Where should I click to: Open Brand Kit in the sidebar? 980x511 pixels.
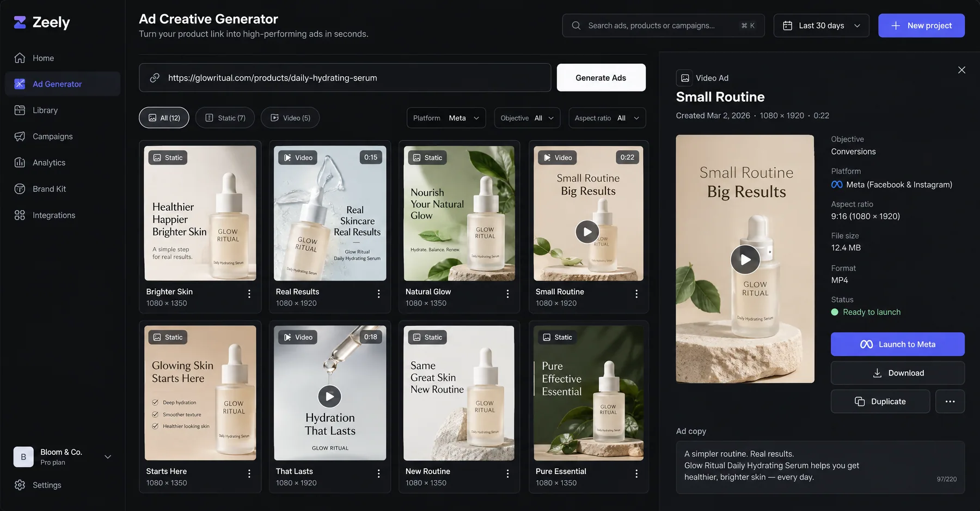tap(63, 188)
